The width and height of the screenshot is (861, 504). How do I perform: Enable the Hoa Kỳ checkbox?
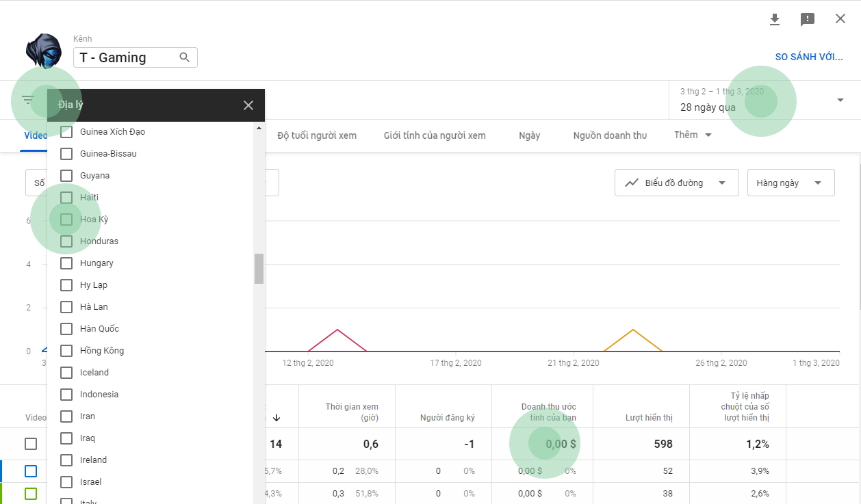pos(66,220)
